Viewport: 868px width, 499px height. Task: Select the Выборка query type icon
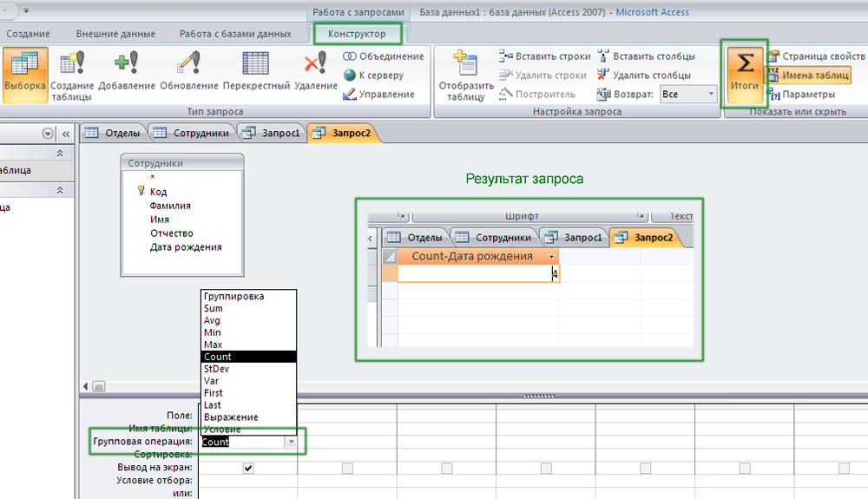[x=25, y=73]
